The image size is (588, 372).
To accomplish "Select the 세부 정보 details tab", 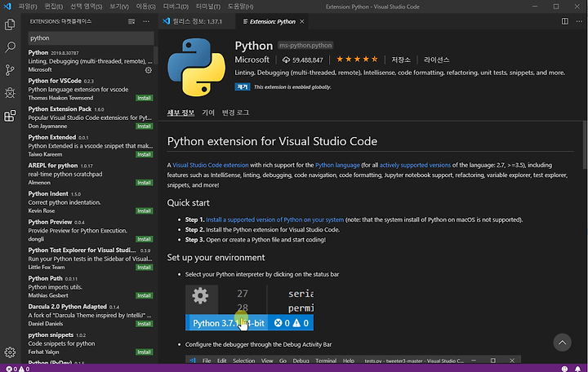I will tap(180, 113).
